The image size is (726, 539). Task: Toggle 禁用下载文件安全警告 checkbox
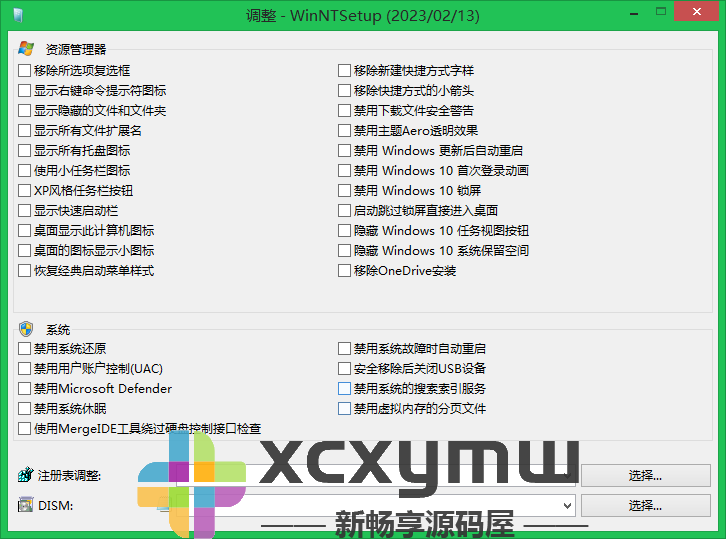click(x=344, y=111)
